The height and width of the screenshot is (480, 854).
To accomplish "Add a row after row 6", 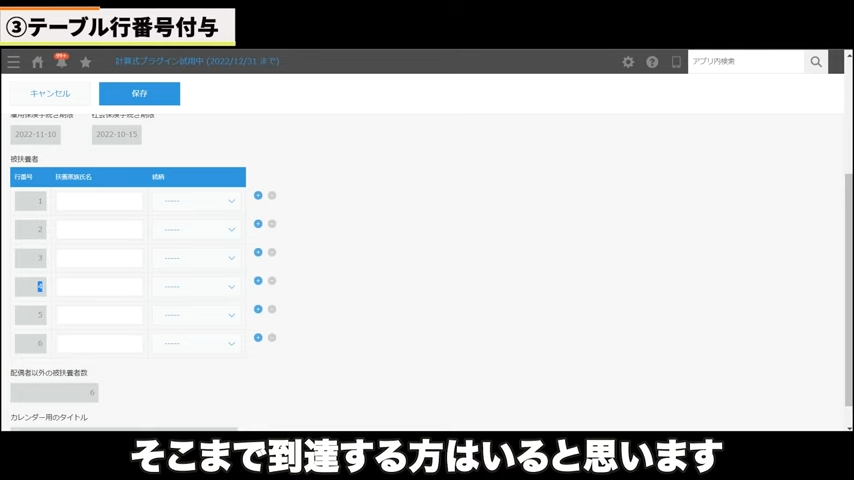I will point(258,338).
